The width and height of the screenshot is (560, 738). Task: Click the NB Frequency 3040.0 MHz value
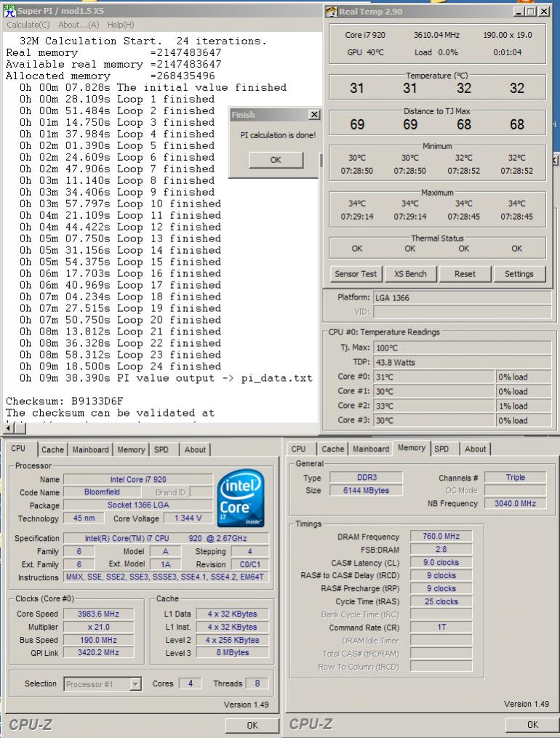pyautogui.click(x=516, y=503)
